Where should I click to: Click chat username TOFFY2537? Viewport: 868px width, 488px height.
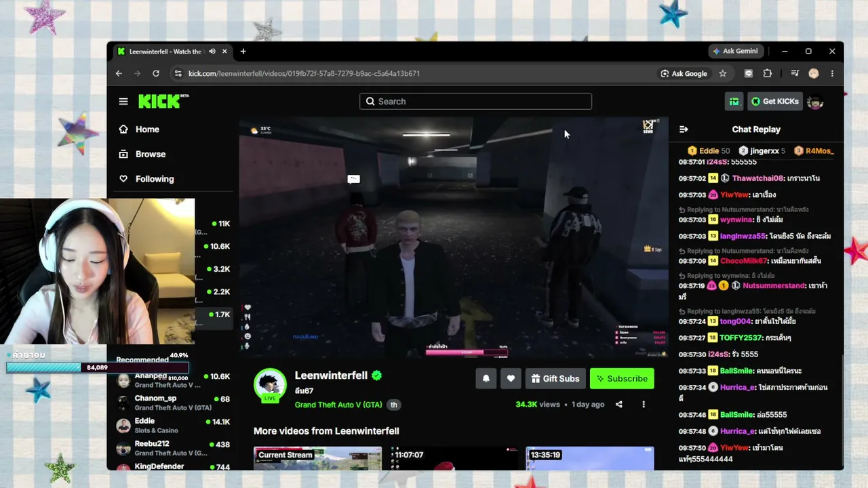[741, 338]
